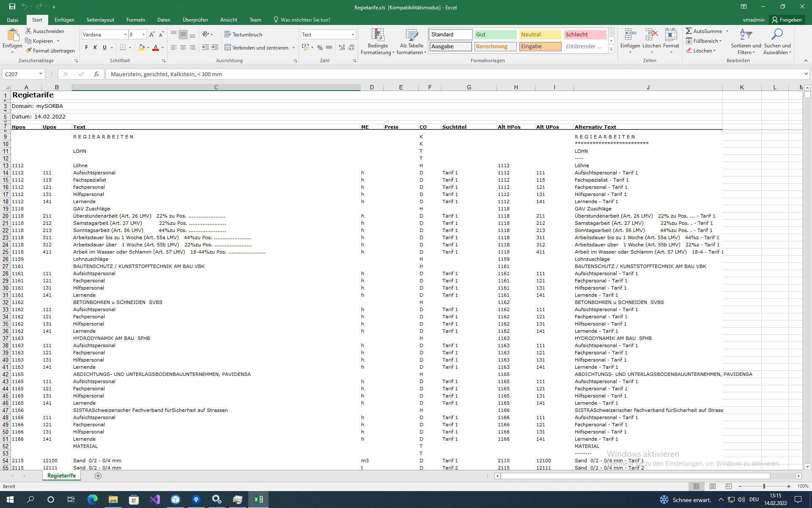Open Windows Start menu

(x=10, y=500)
